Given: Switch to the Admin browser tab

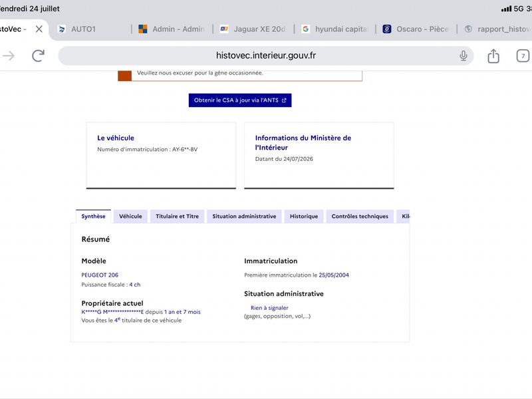Looking at the screenshot, I should tap(172, 29).
